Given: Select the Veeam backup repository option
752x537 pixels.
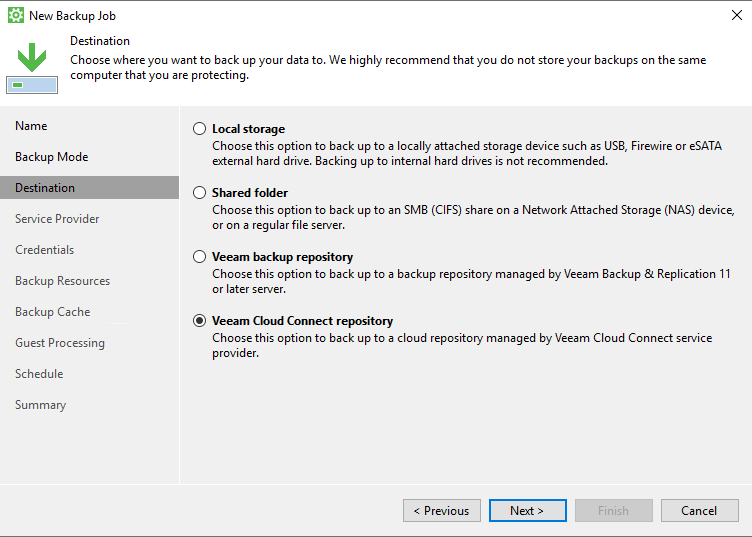Looking at the screenshot, I should [200, 257].
